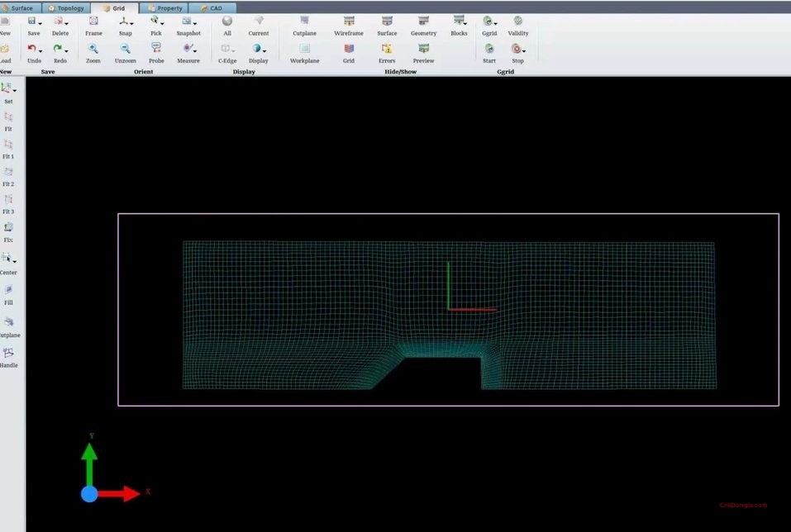Click the Fit 3 sidebar icon
The image size is (791, 532).
click(8, 200)
